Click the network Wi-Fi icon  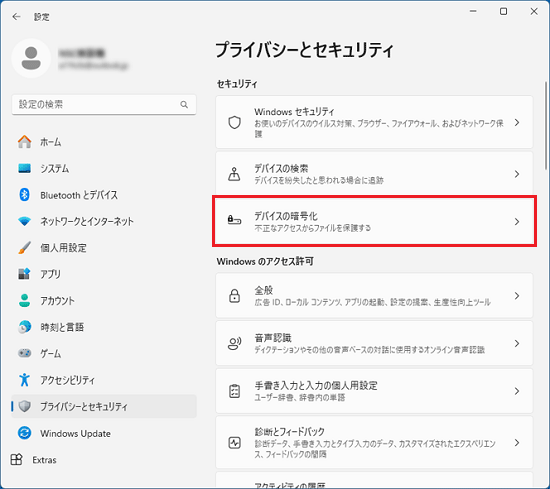pos(25,221)
